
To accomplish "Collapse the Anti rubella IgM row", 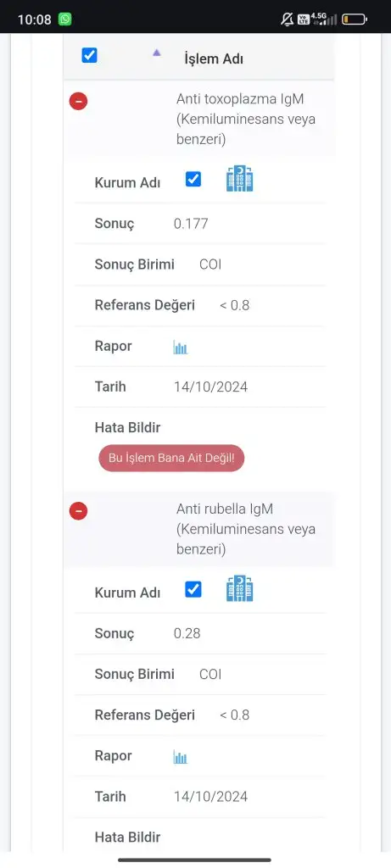I will pyautogui.click(x=78, y=511).
